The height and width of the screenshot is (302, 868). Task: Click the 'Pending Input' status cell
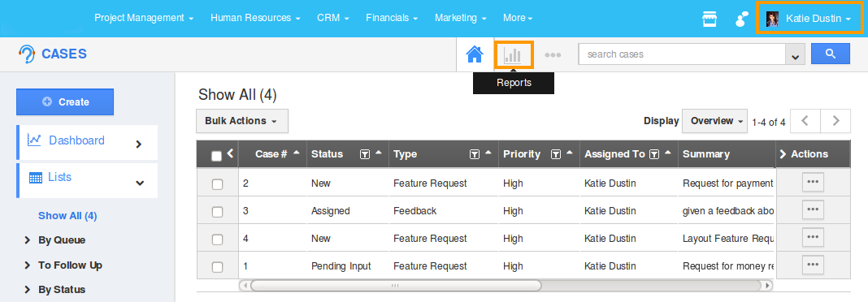(341, 266)
